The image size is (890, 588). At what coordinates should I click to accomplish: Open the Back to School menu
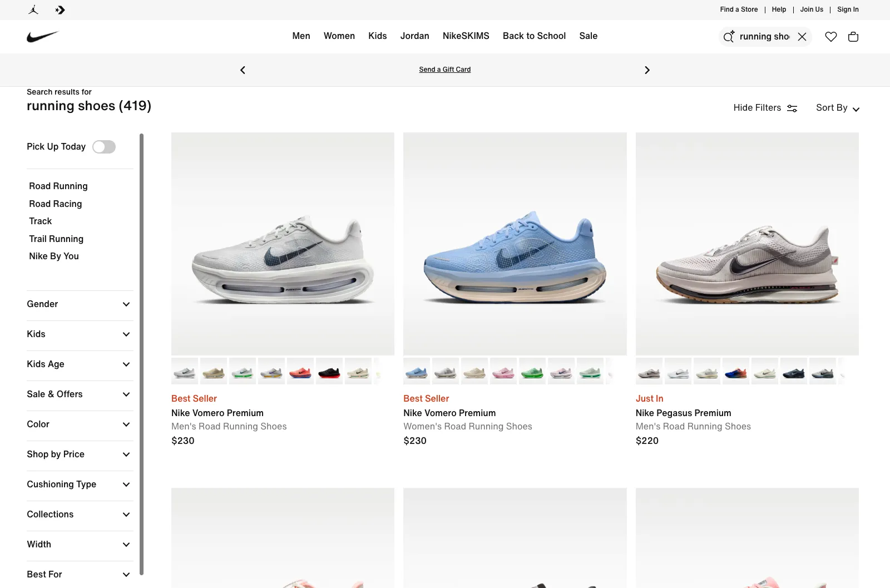click(534, 36)
